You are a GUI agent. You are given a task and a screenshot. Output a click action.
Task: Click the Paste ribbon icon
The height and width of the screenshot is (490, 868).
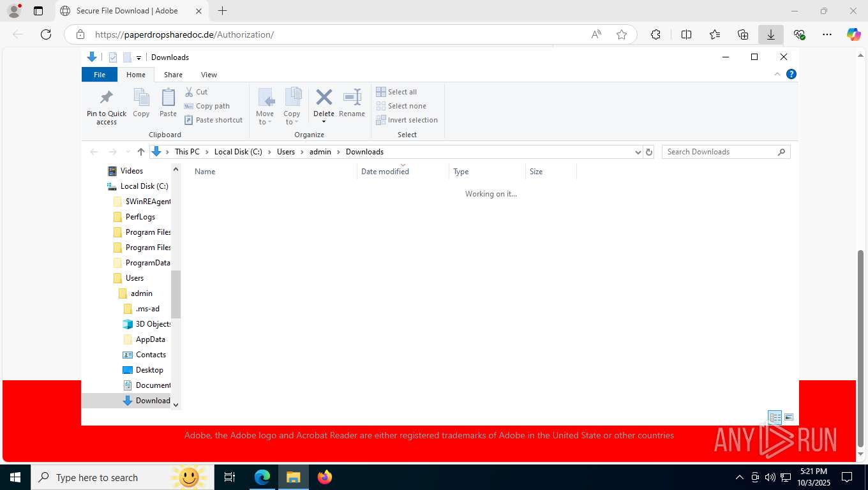pyautogui.click(x=168, y=98)
